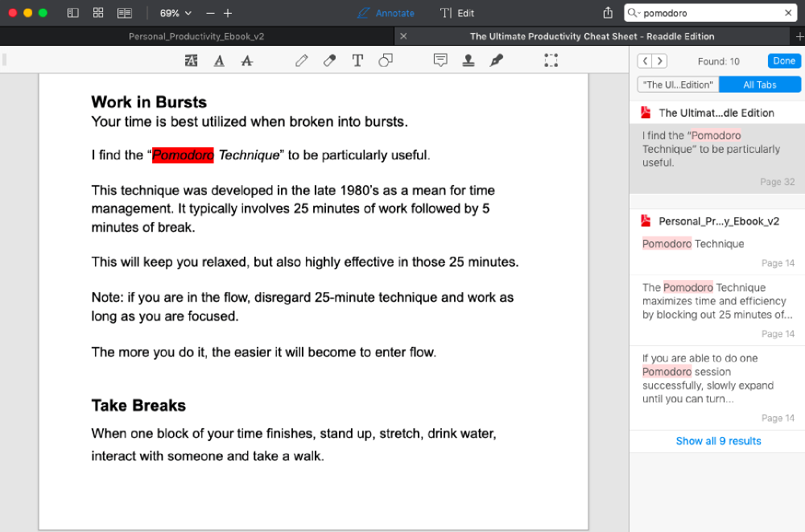Choose the eraser tool
The width and height of the screenshot is (805, 532).
(x=329, y=60)
